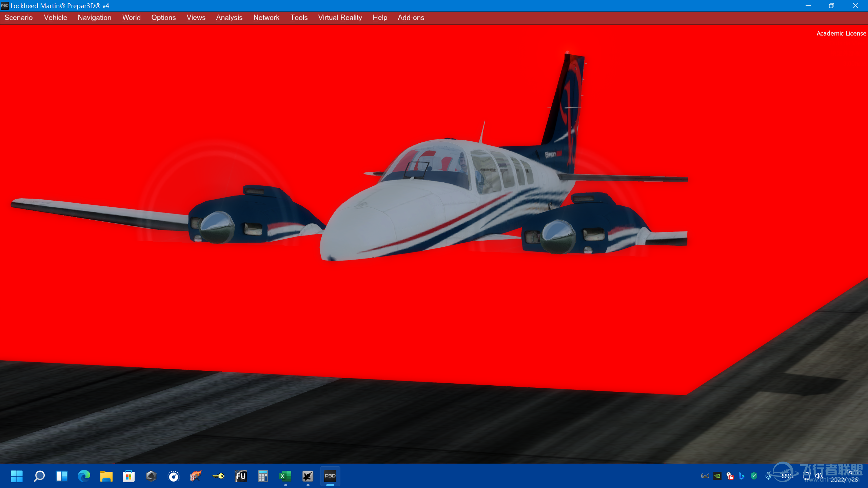This screenshot has height=488, width=868.
Task: Open the Views menu
Action: pyautogui.click(x=196, y=18)
